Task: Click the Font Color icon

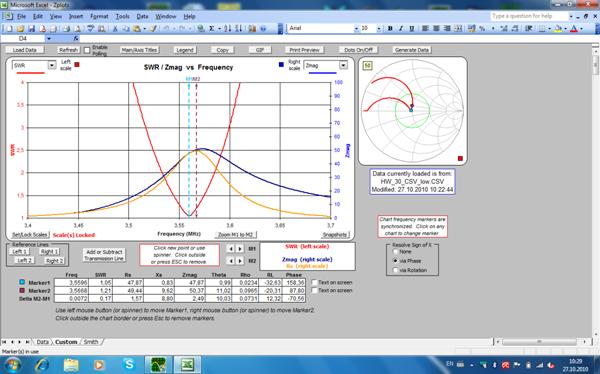Action: click(574, 28)
